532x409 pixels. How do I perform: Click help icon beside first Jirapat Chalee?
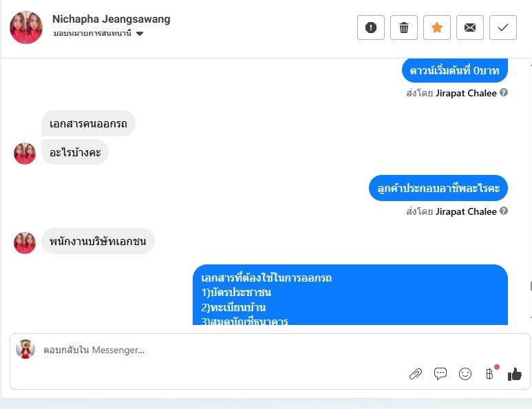[x=504, y=92]
